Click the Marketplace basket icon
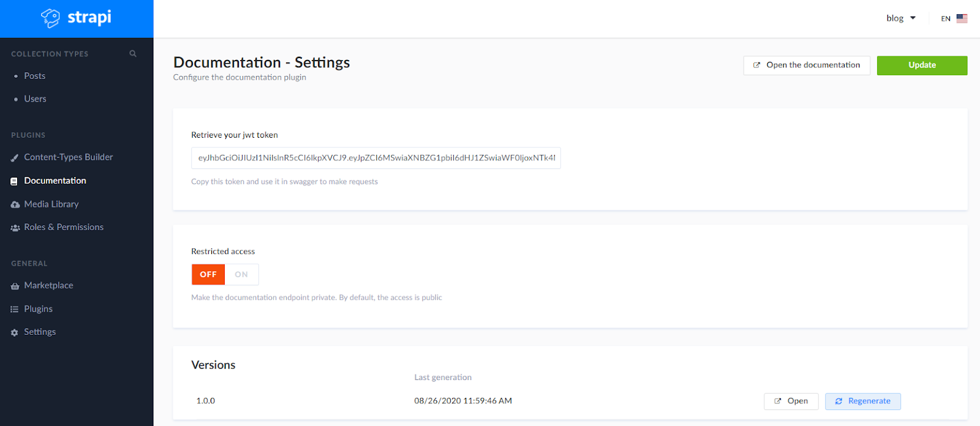 pos(15,286)
